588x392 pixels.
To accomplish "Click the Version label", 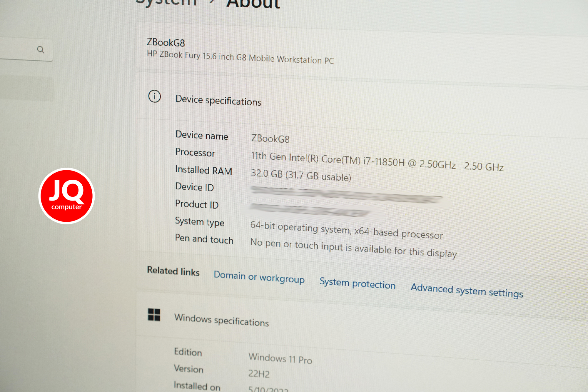I will pyautogui.click(x=188, y=369).
